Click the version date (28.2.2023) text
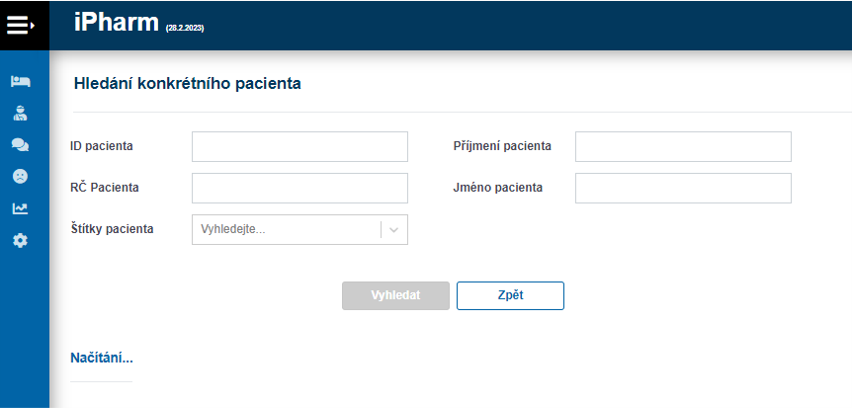 point(185,28)
